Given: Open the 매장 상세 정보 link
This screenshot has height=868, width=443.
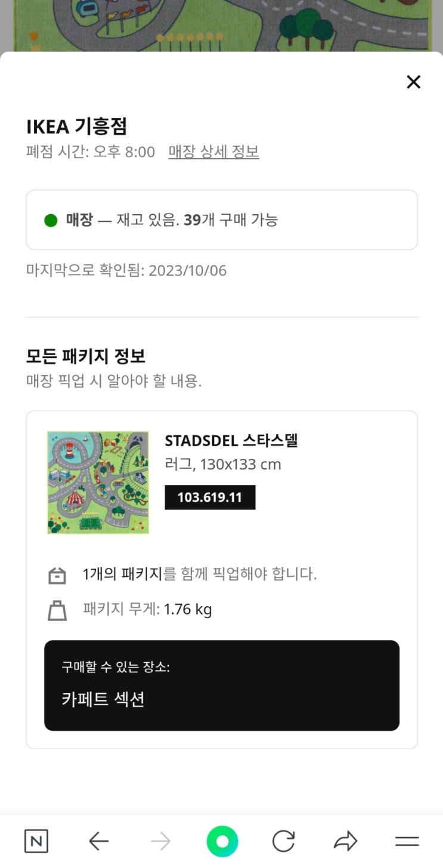Looking at the screenshot, I should coord(213,152).
